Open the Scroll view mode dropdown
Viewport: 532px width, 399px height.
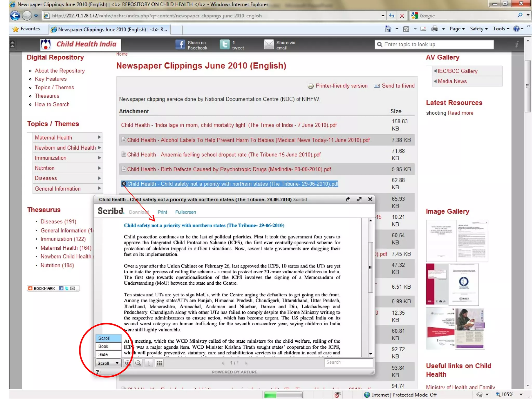point(108,363)
